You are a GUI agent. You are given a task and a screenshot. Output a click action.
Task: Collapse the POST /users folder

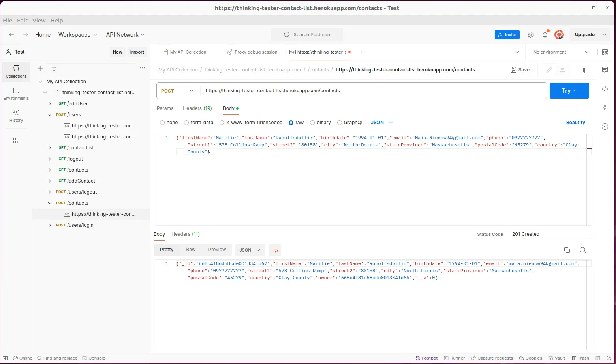tap(50, 115)
